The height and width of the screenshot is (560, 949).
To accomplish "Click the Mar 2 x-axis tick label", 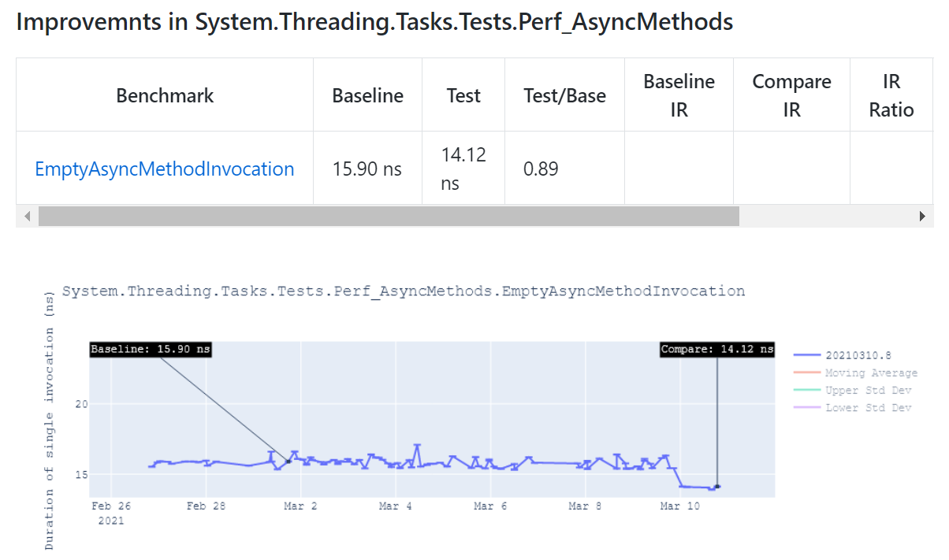I will 300,506.
